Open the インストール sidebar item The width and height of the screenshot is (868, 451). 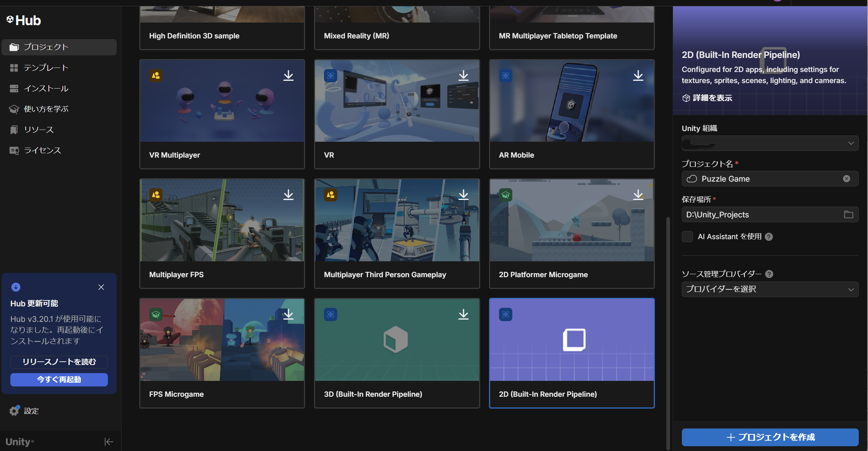(59, 89)
